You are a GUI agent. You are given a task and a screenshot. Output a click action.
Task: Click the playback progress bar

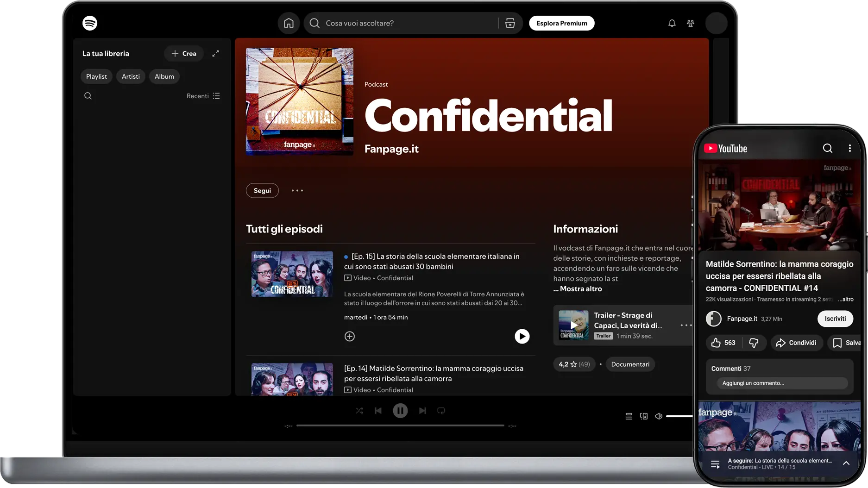click(x=400, y=425)
